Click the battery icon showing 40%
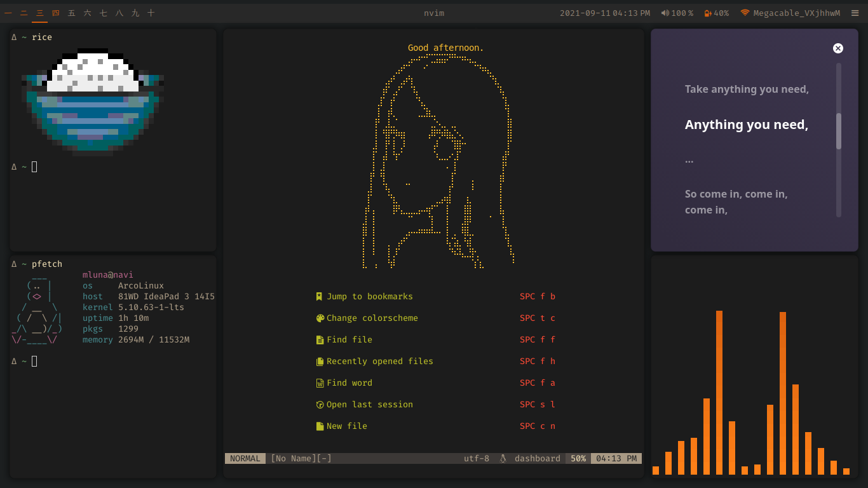 (x=707, y=13)
